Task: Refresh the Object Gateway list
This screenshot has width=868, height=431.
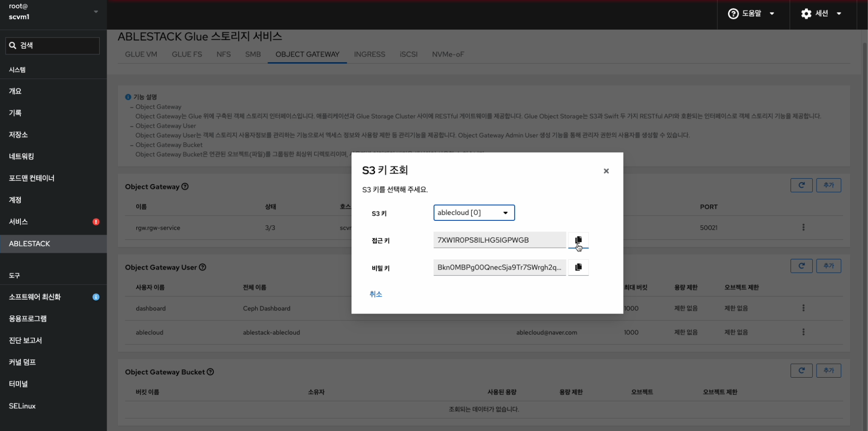Action: pos(801,186)
